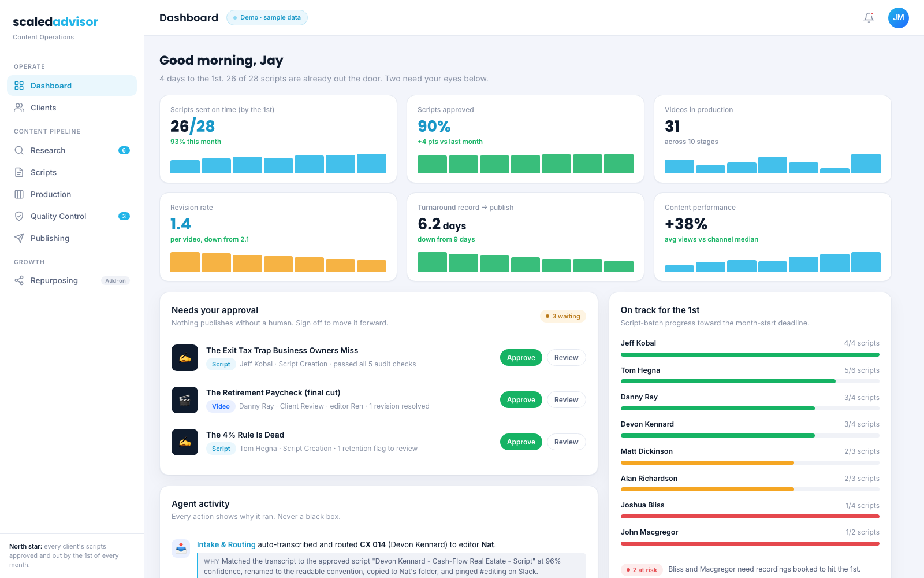Open the JM user avatar menu
The width and height of the screenshot is (924, 578).
point(899,18)
